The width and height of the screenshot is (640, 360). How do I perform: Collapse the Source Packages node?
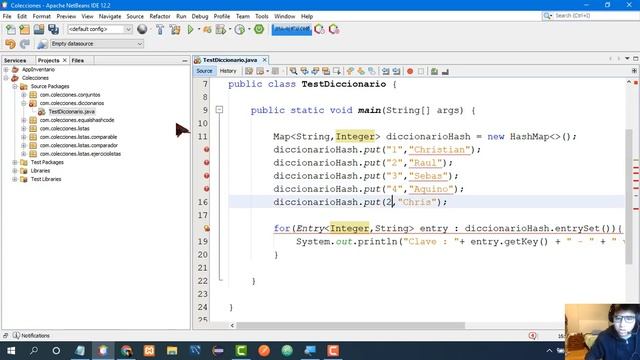15,87
